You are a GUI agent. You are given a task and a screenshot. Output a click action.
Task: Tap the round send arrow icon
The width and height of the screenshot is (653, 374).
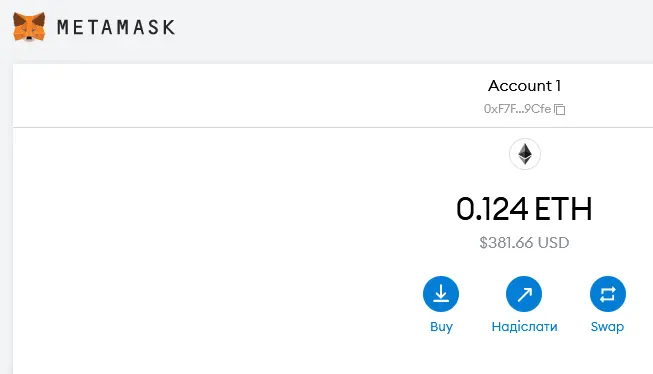click(x=524, y=294)
